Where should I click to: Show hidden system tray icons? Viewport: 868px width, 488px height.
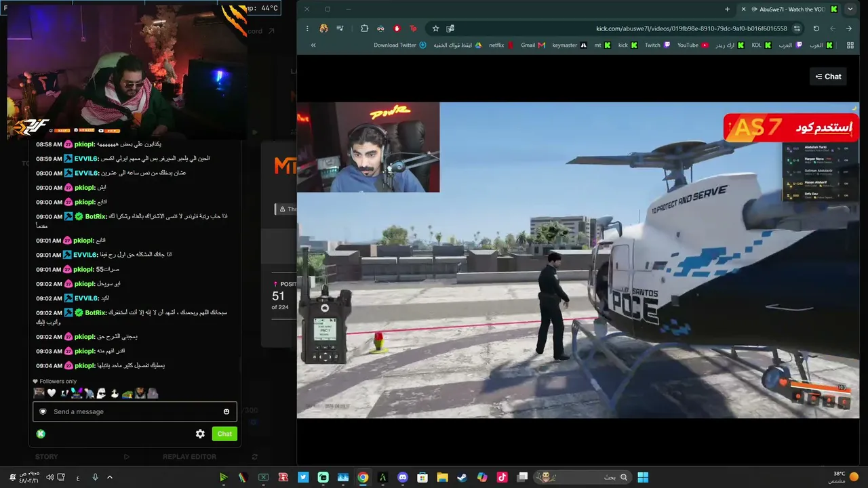pyautogui.click(x=108, y=477)
